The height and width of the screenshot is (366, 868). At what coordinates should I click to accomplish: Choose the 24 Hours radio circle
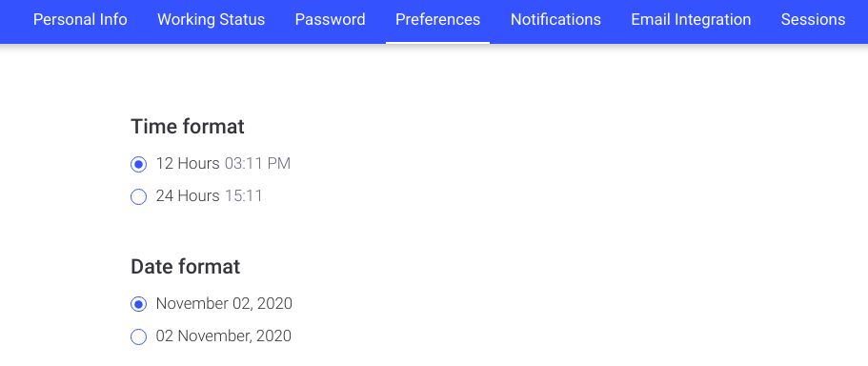point(138,196)
